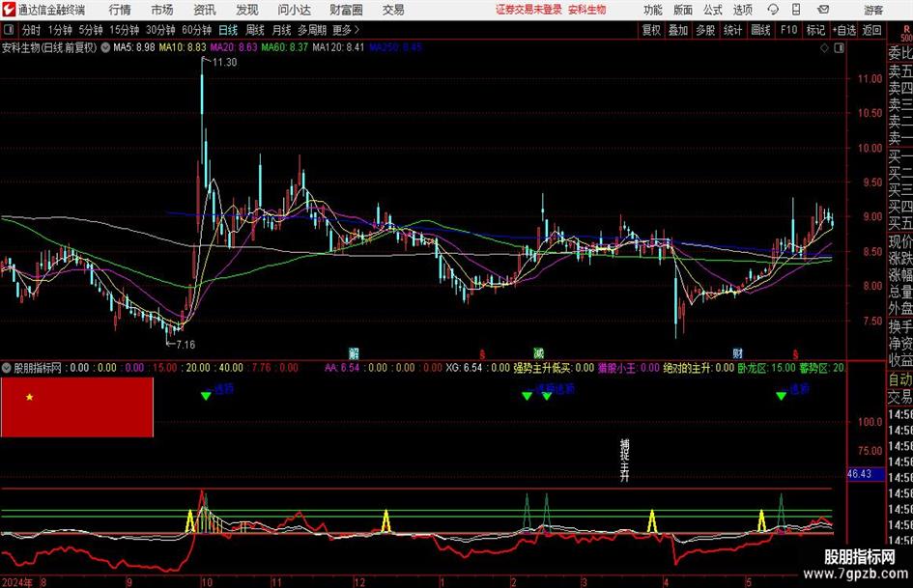
Task: Click the 游客 guest account label
Action: (x=873, y=10)
